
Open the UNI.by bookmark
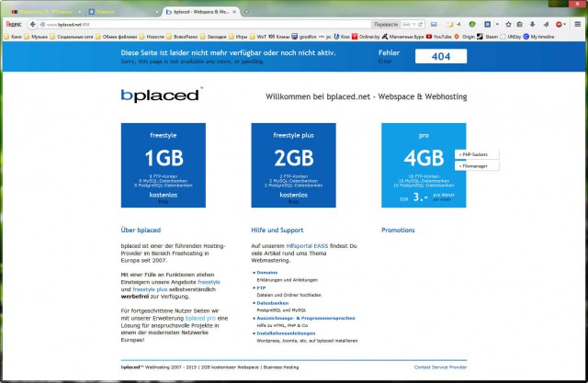coord(511,37)
